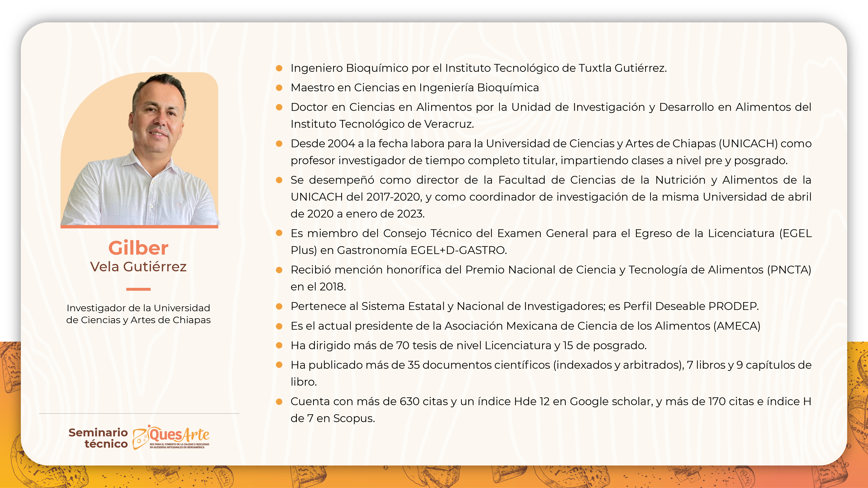Click the bullet beside Se desempeñó como director

point(279,180)
